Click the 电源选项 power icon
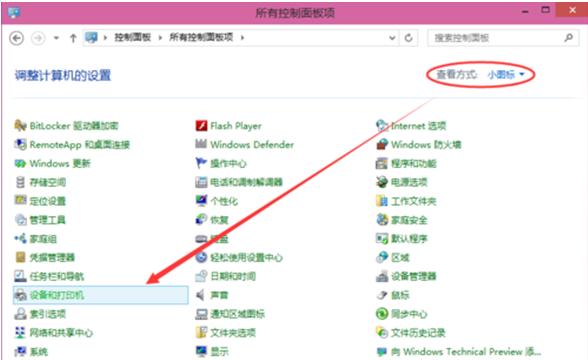 tap(382, 182)
